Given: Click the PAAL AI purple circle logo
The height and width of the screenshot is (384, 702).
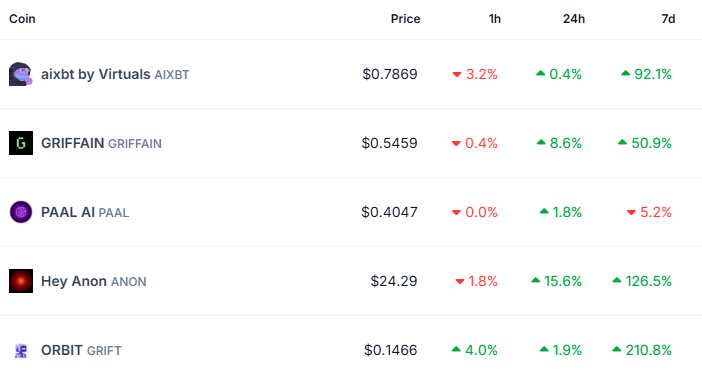Looking at the screenshot, I should 21,212.
